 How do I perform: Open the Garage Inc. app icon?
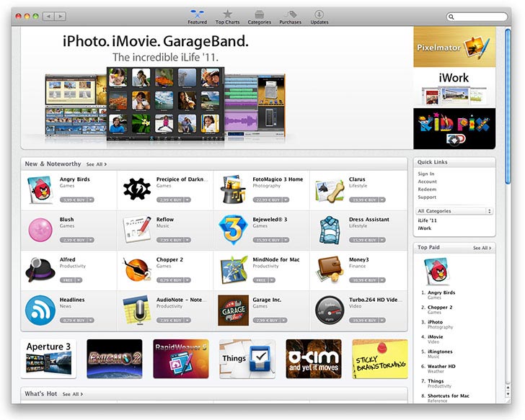tap(234, 310)
